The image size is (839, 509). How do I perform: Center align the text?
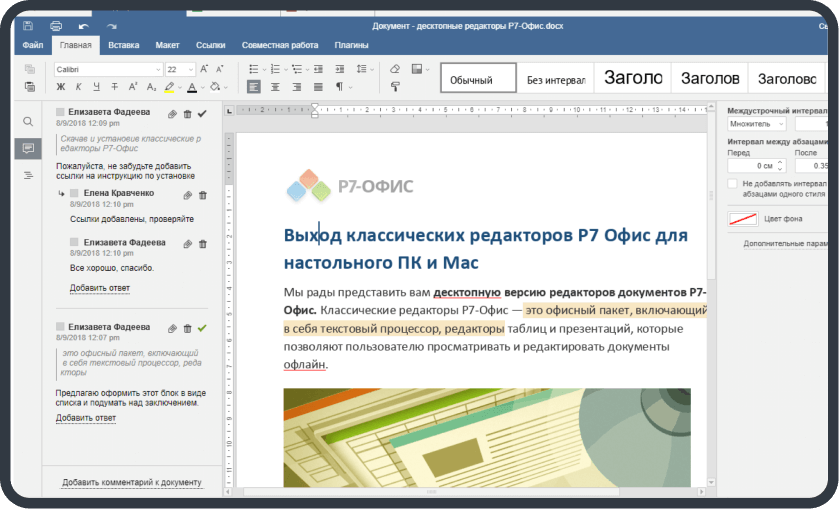pos(275,87)
